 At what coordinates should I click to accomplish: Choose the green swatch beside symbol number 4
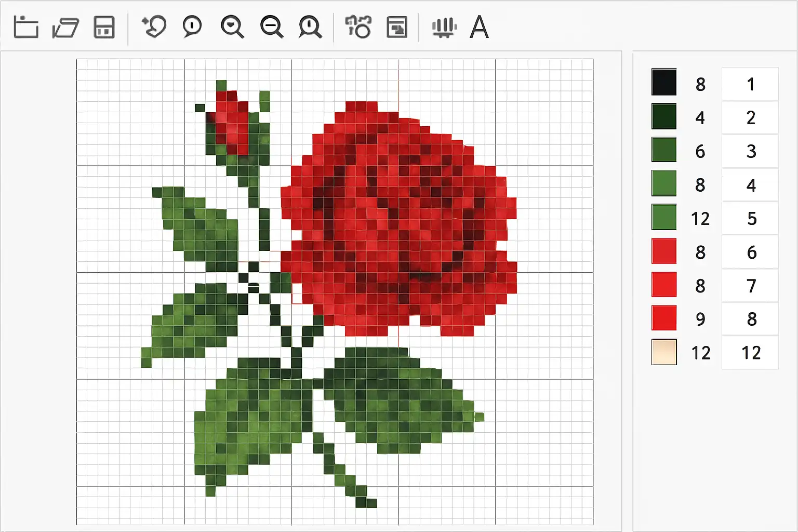pyautogui.click(x=664, y=183)
